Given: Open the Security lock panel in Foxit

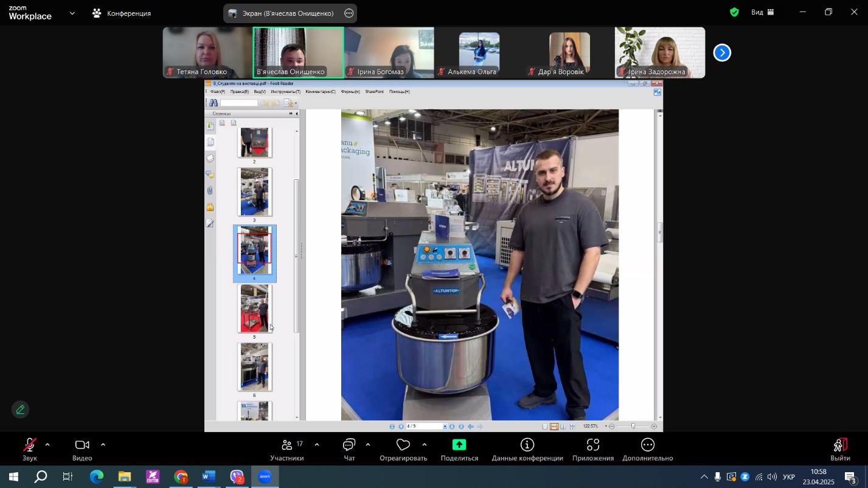Looking at the screenshot, I should pos(210,207).
